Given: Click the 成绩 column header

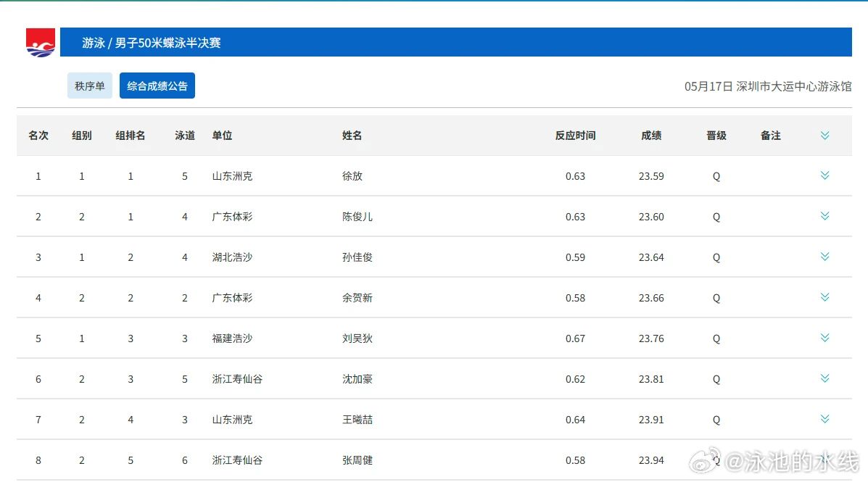Looking at the screenshot, I should tap(652, 136).
